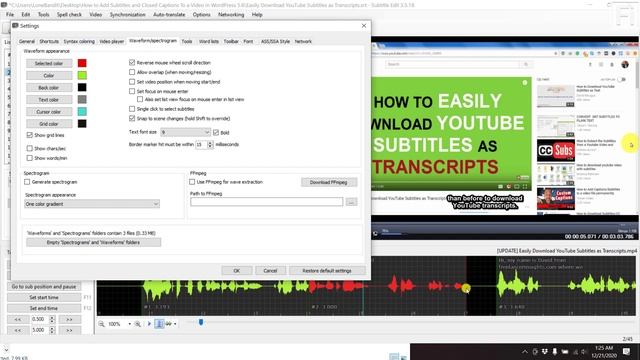The width and height of the screenshot is (640, 360).
Task: Switch to the Syntax coloring tab
Action: [79, 41]
